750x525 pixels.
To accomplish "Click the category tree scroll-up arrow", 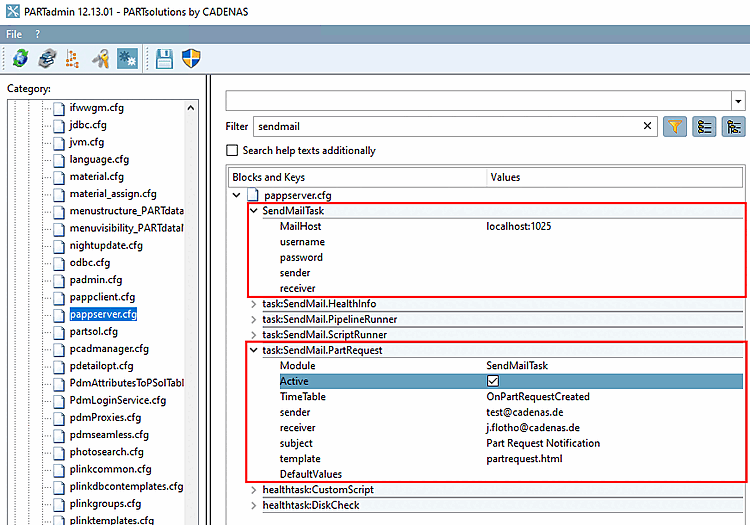I will (x=191, y=108).
